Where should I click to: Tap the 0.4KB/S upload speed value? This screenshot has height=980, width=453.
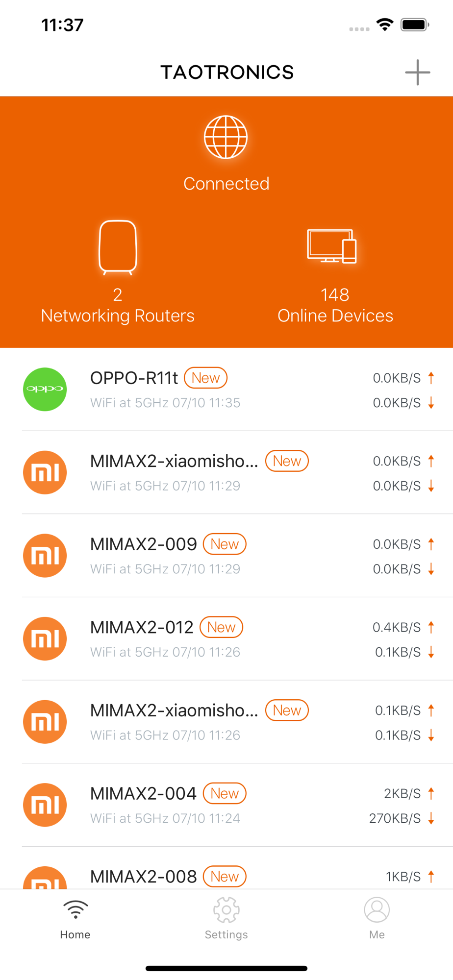(x=397, y=627)
